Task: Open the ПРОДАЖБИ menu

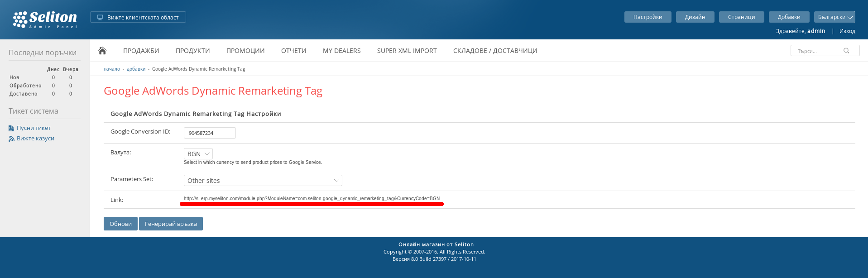Action: click(x=141, y=51)
